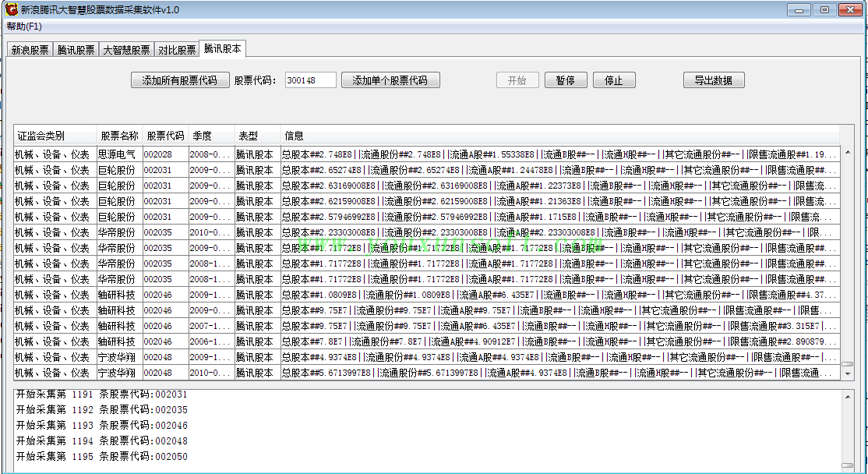The image size is (868, 474).
Task: Select 轴研科技 row with quarter 2007-1...
Action: click(427, 326)
